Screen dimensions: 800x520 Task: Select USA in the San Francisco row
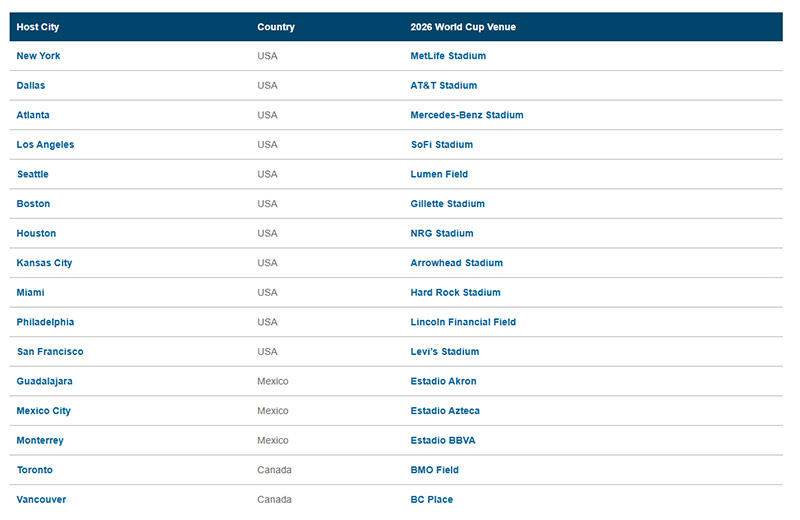pyautogui.click(x=267, y=352)
